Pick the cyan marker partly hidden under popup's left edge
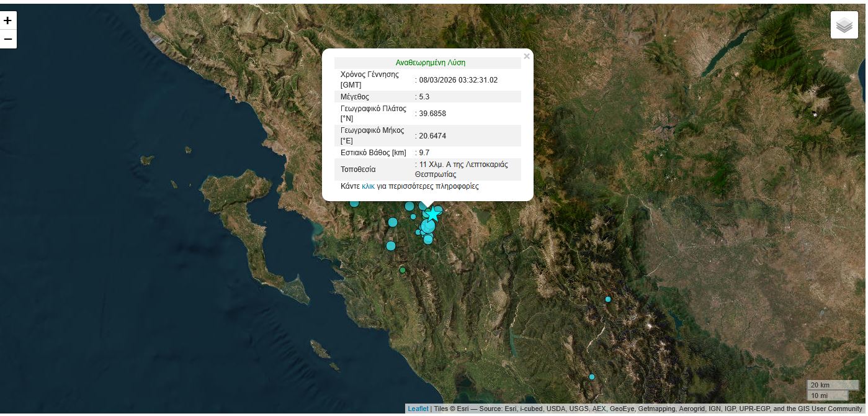868x416 pixels. pos(354,202)
